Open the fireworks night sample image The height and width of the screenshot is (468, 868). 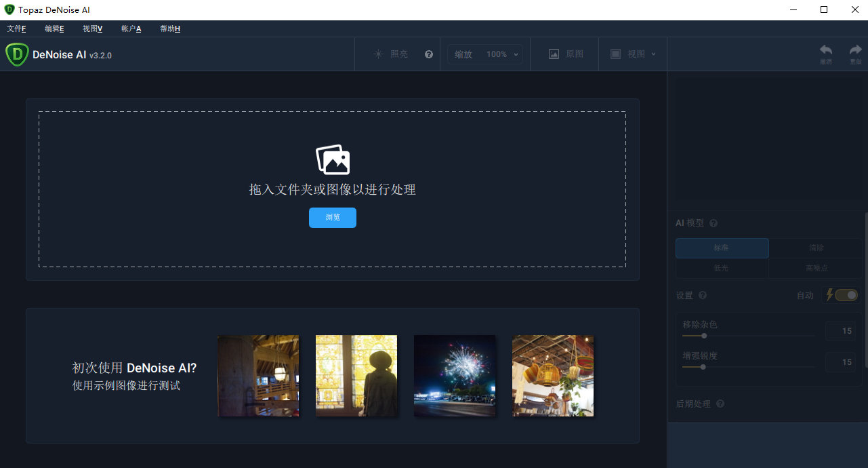(x=455, y=376)
